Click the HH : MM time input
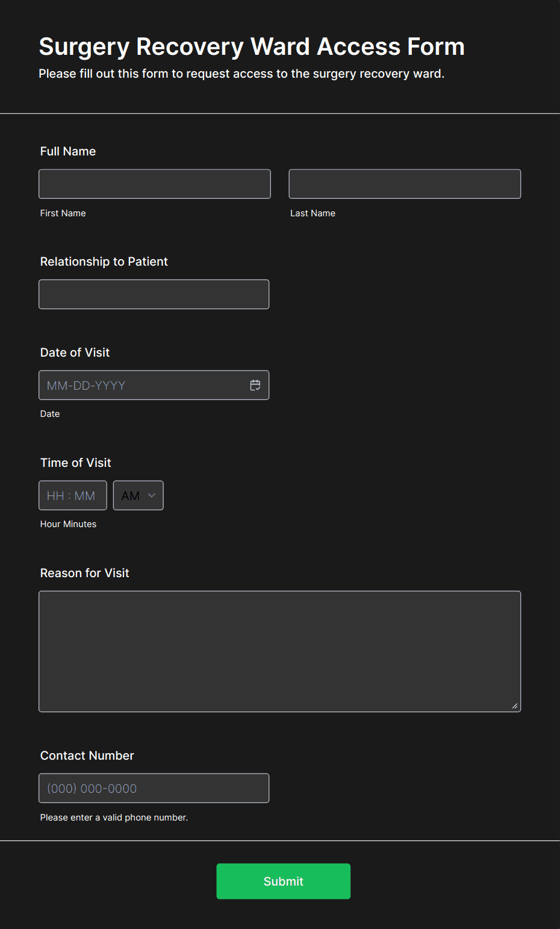560x929 pixels. (x=73, y=495)
